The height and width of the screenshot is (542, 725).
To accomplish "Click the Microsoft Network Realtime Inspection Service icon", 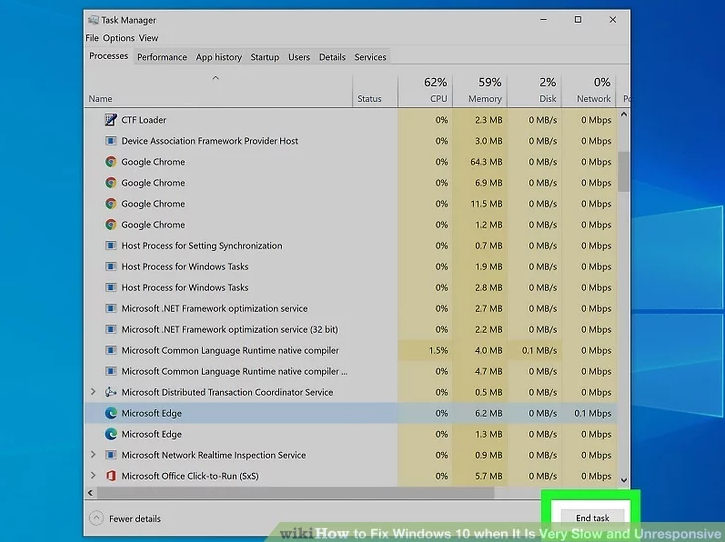I will [111, 455].
